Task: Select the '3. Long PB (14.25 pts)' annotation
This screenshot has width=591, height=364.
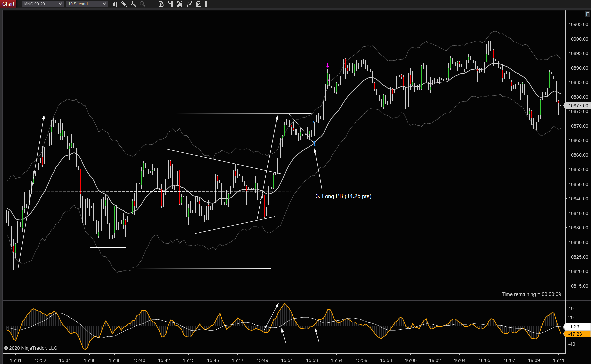Action: click(x=343, y=196)
